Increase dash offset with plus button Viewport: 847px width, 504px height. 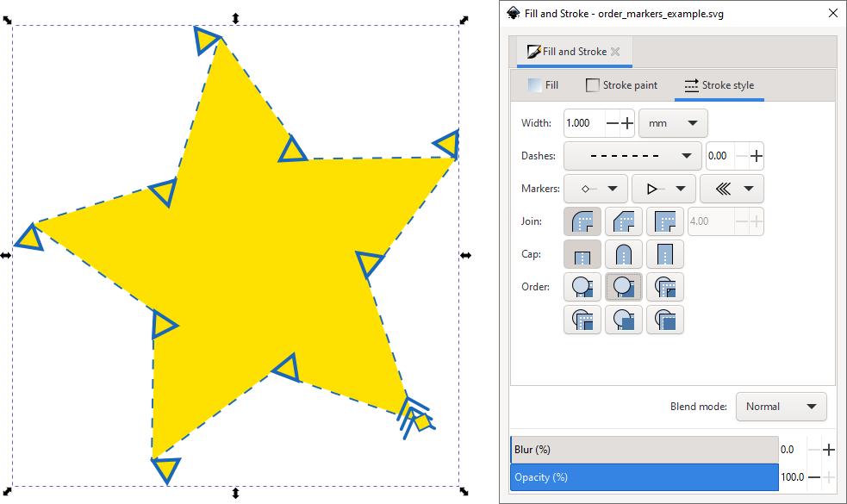(x=757, y=156)
